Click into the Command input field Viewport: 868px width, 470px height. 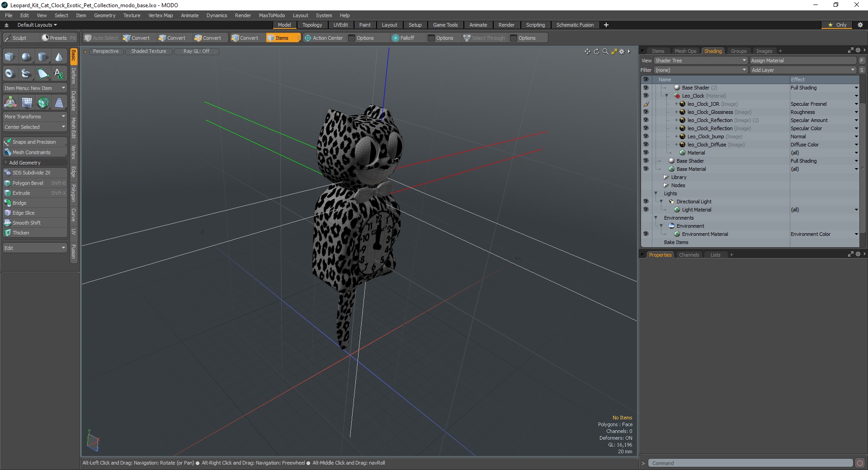pos(750,463)
